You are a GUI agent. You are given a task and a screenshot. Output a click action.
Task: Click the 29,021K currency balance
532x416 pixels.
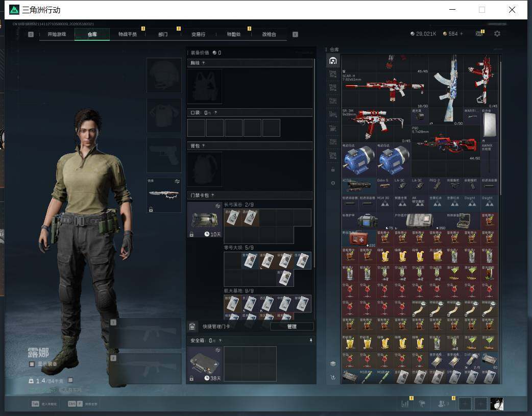[423, 34]
